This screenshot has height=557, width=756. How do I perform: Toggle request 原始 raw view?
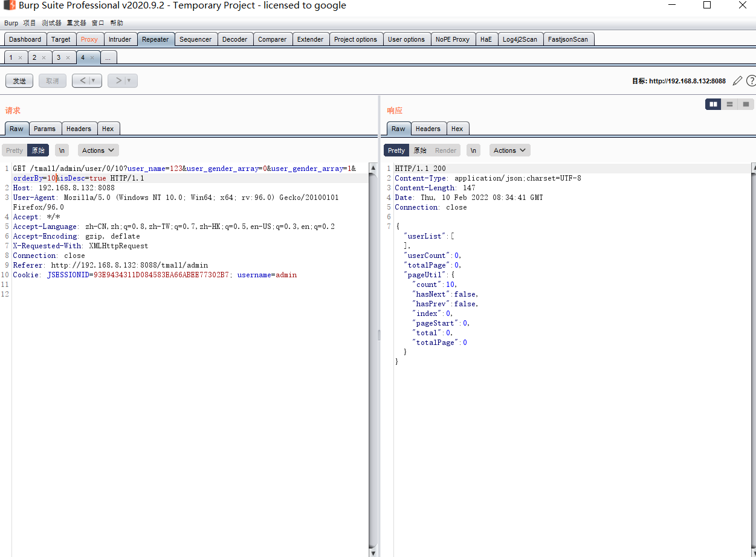(x=38, y=150)
